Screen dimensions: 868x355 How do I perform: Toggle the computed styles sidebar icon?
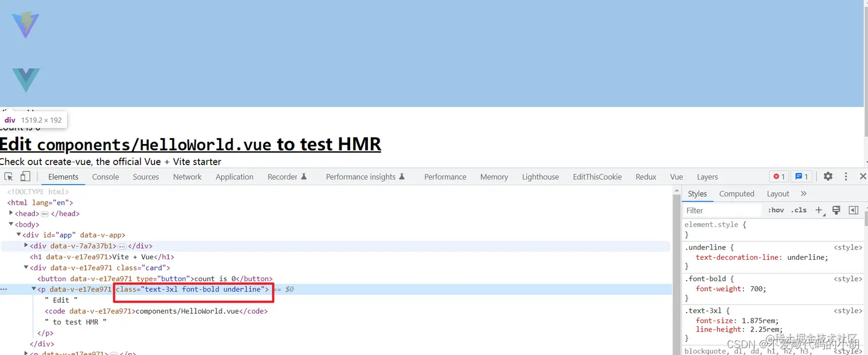(x=854, y=210)
